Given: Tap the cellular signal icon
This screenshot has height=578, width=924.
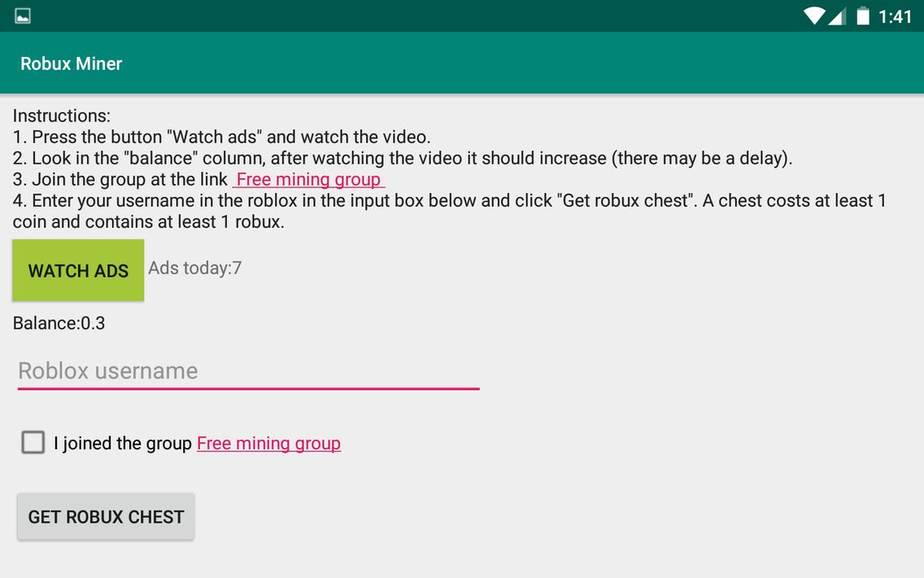Looking at the screenshot, I should 837,16.
